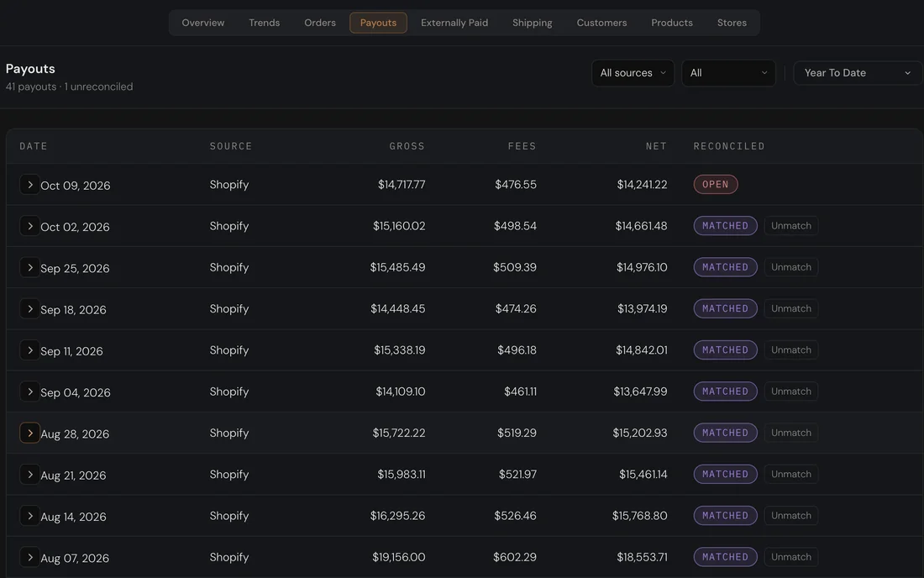The width and height of the screenshot is (924, 578).
Task: Click the FEES column header
Action: 522,146
